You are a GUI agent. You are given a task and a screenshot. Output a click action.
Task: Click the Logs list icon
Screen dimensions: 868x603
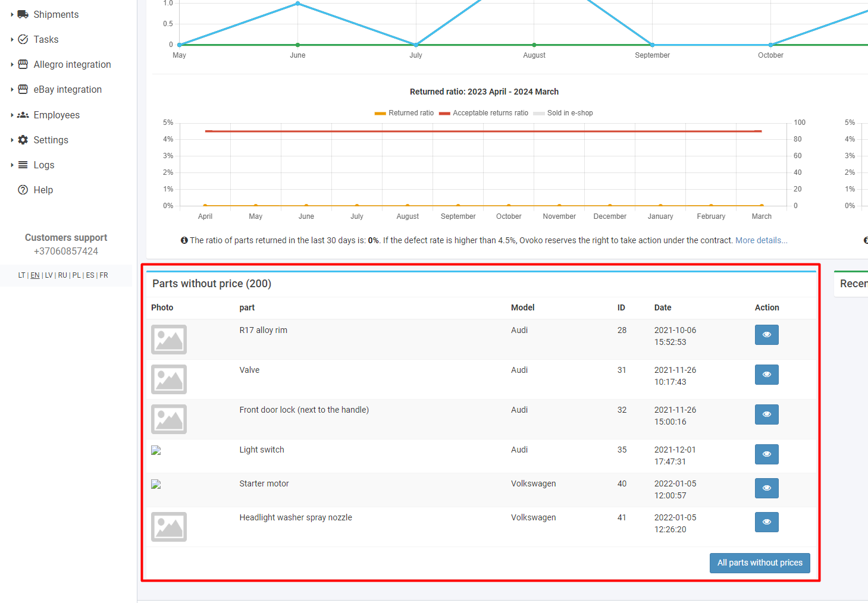pyautogui.click(x=23, y=165)
